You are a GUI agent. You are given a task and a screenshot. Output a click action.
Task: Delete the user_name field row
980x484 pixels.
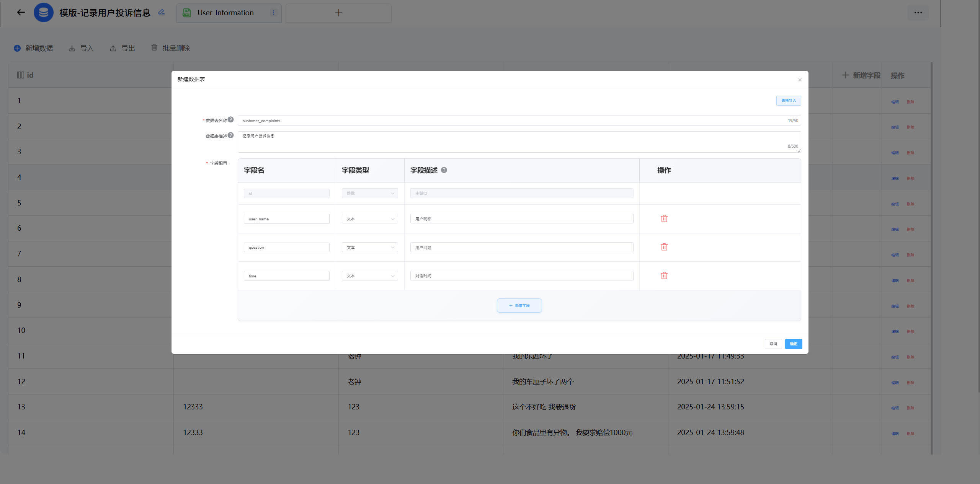point(664,218)
